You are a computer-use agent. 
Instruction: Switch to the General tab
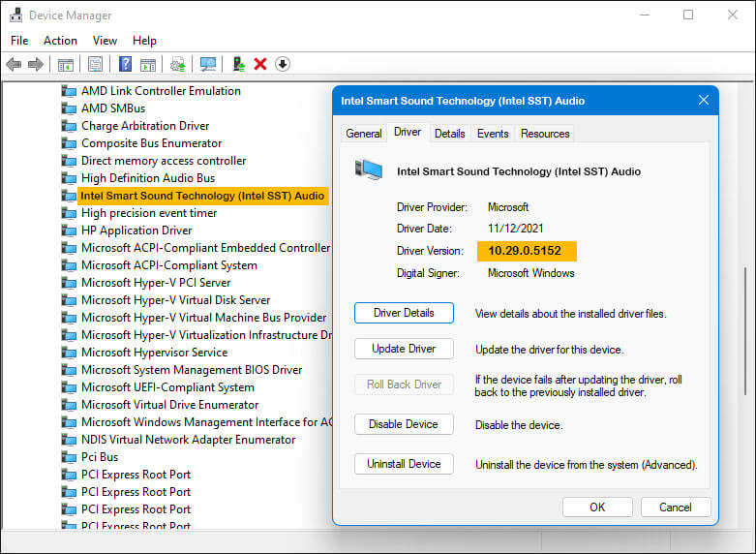pos(364,134)
